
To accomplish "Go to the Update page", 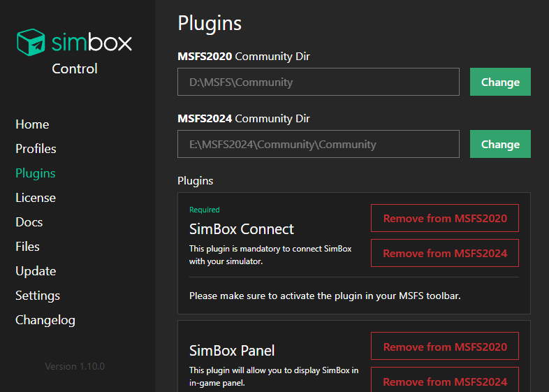I will pyautogui.click(x=36, y=271).
